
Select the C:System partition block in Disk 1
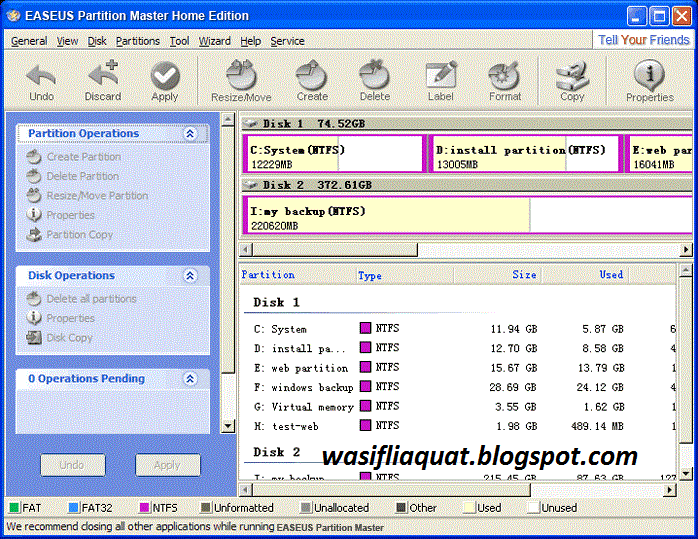point(334,154)
